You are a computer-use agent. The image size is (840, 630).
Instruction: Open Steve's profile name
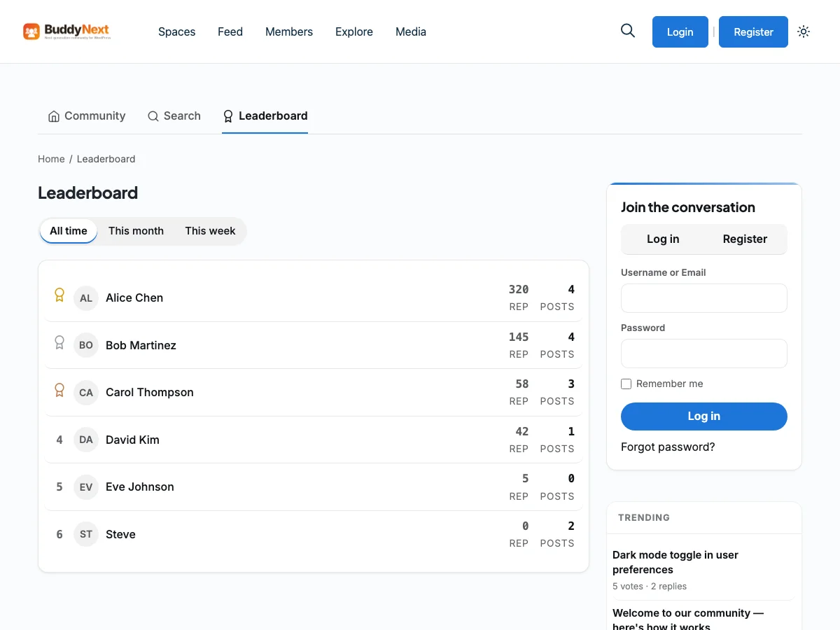click(x=120, y=534)
